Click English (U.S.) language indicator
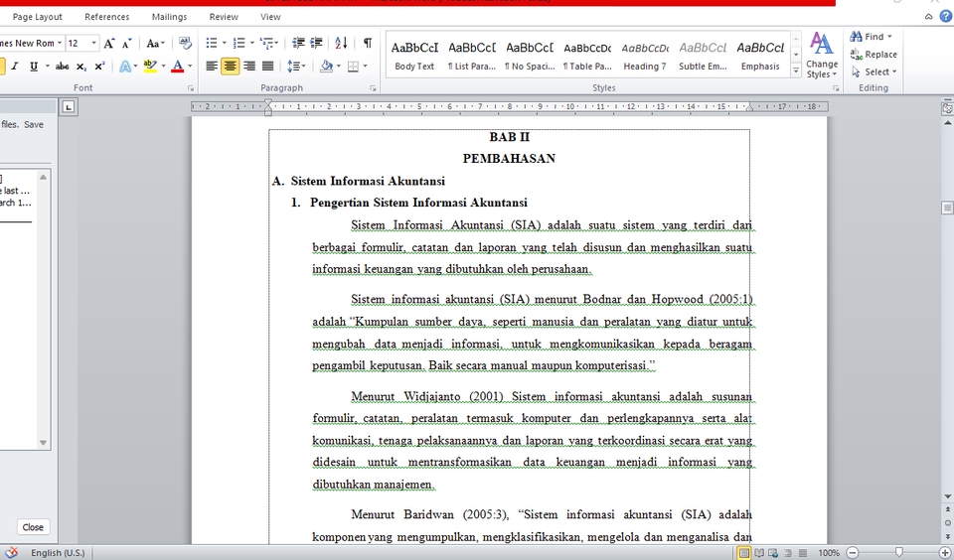 coord(58,553)
